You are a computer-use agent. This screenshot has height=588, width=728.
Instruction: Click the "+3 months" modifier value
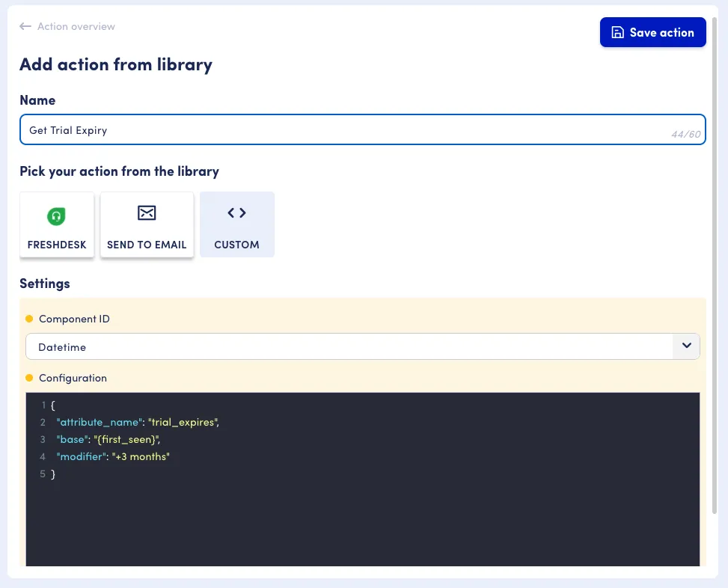click(141, 456)
